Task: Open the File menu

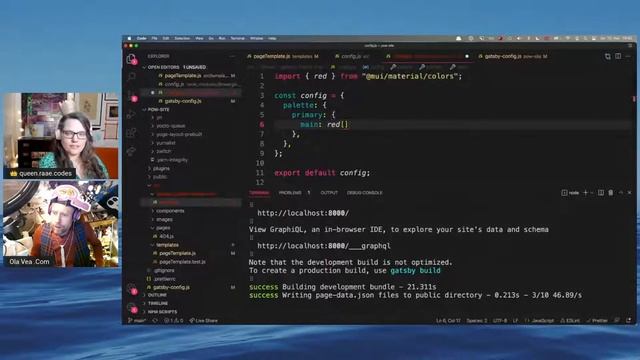Action: pos(154,38)
